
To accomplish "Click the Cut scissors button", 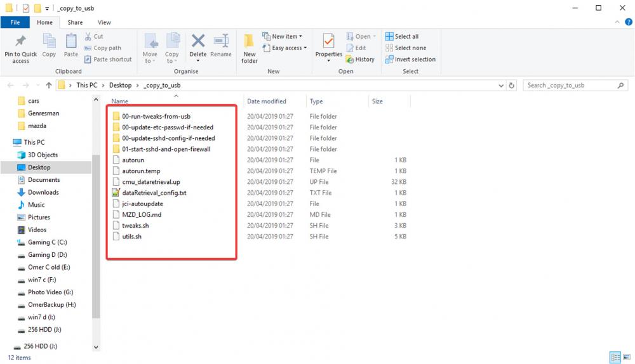I will click(94, 36).
